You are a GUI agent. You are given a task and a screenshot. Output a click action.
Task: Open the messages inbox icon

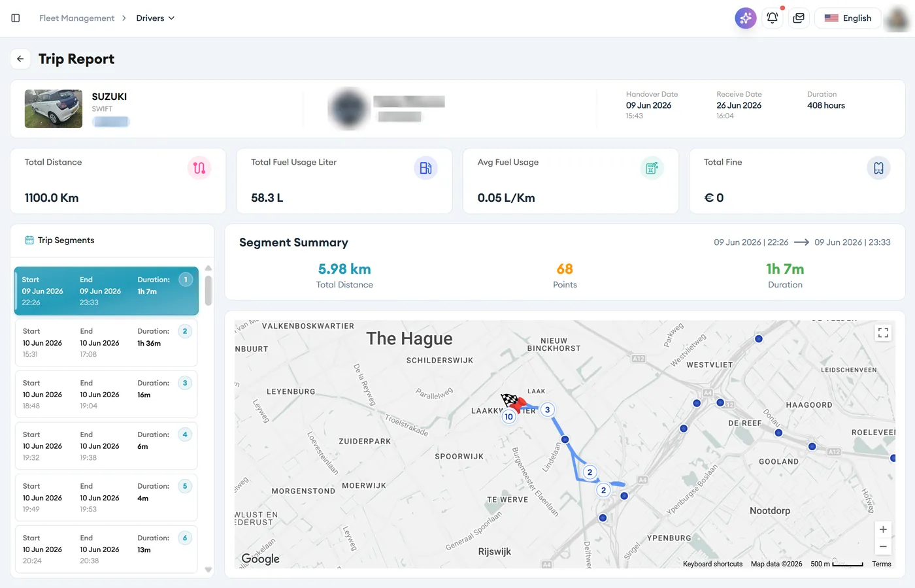pos(799,18)
